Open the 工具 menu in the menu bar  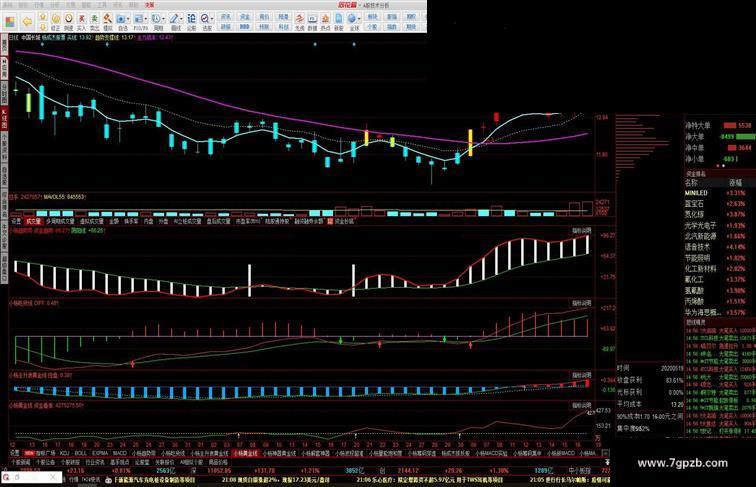(102, 5)
